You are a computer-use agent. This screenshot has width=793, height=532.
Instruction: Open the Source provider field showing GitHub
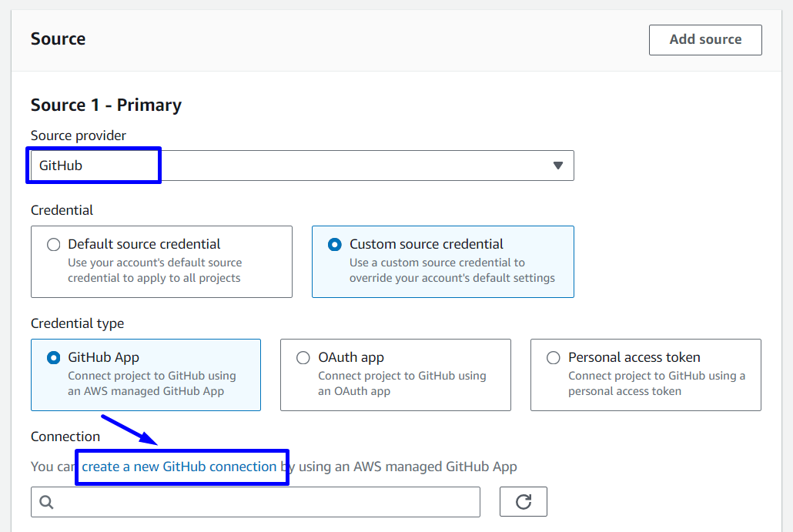click(x=300, y=166)
